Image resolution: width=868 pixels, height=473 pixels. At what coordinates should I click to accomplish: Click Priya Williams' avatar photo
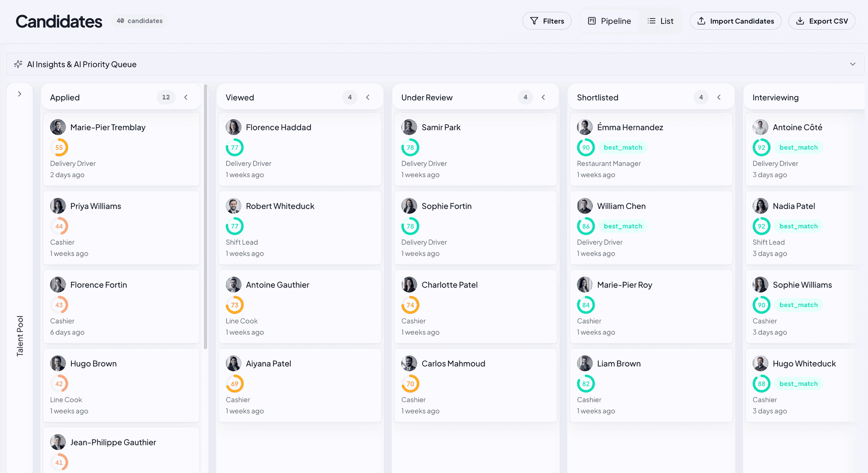tap(58, 206)
